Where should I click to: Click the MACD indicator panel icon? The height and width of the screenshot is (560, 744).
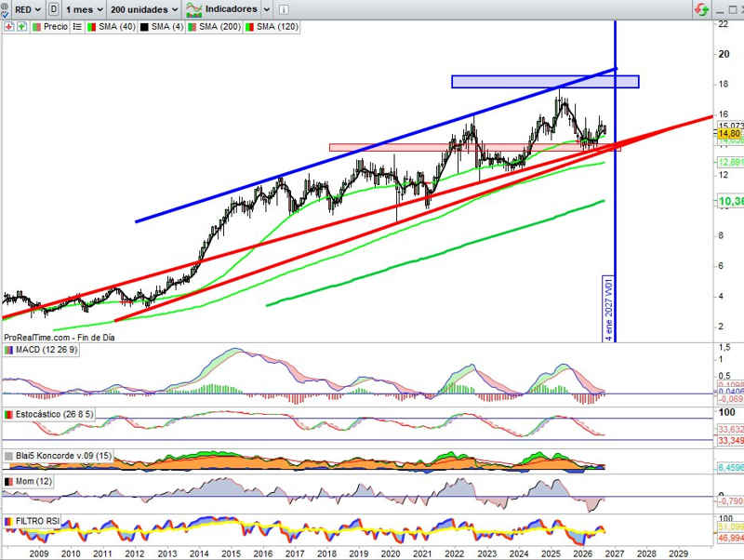click(x=8, y=350)
